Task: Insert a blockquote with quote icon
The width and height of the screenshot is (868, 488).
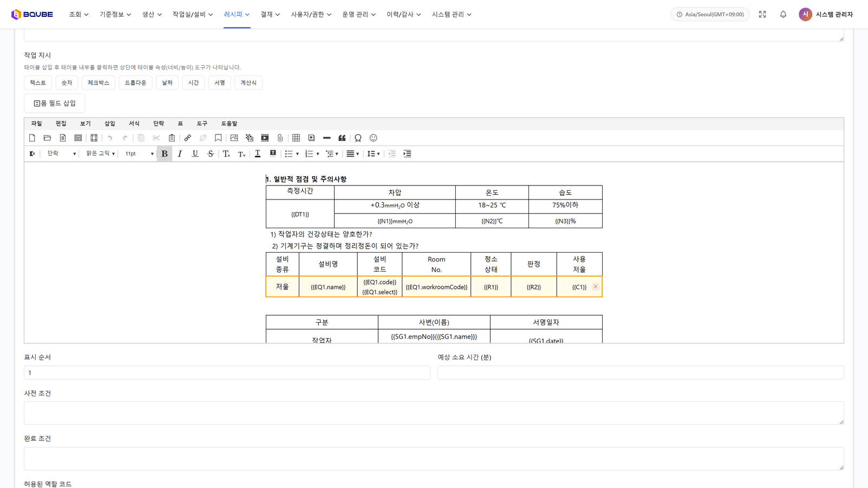Action: [342, 138]
